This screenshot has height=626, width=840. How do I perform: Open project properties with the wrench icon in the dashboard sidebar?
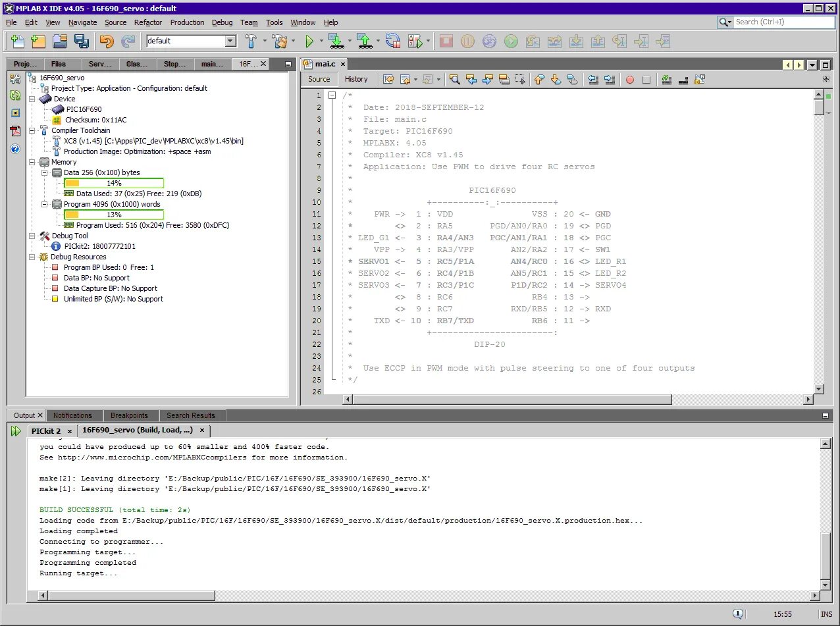tap(15, 78)
